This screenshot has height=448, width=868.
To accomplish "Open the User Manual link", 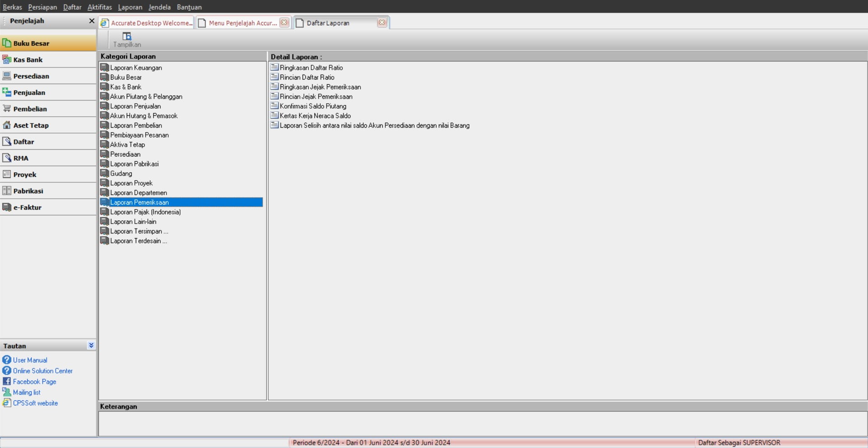I will click(x=30, y=360).
